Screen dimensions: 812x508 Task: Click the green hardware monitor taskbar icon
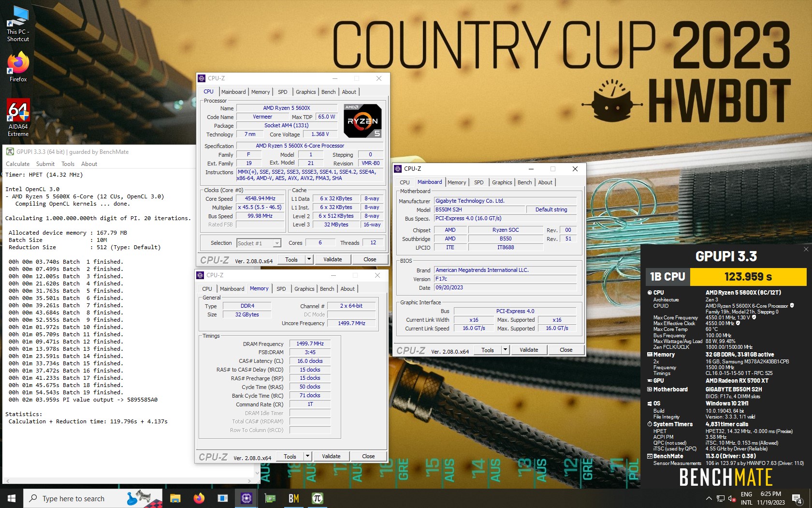click(270, 498)
